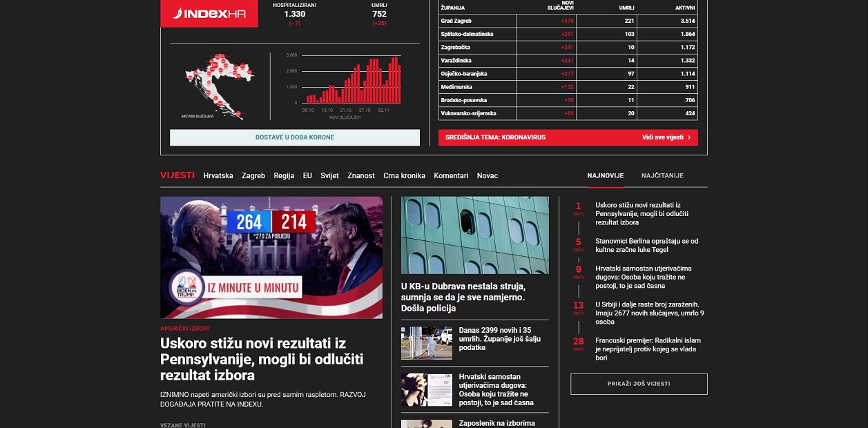The width and height of the screenshot is (868, 428).
Task: Open Berlin Tegel airport news item
Action: tap(647, 246)
